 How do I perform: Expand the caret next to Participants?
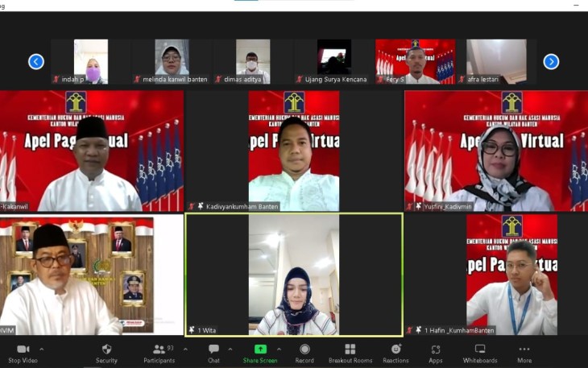pos(185,349)
